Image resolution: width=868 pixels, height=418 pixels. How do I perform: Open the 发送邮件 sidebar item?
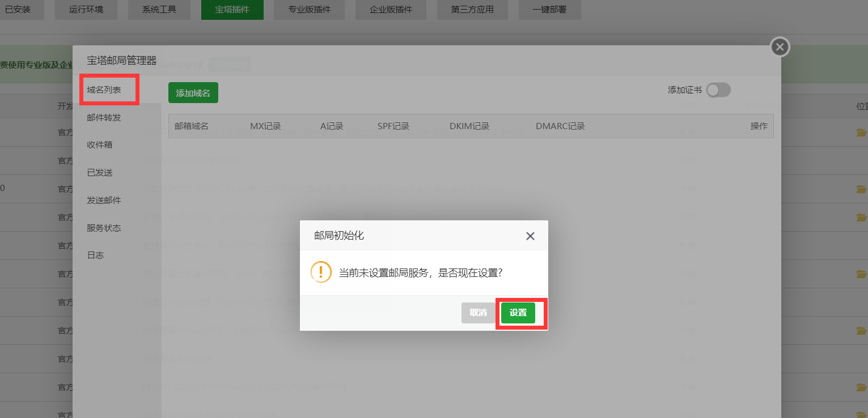coord(104,201)
